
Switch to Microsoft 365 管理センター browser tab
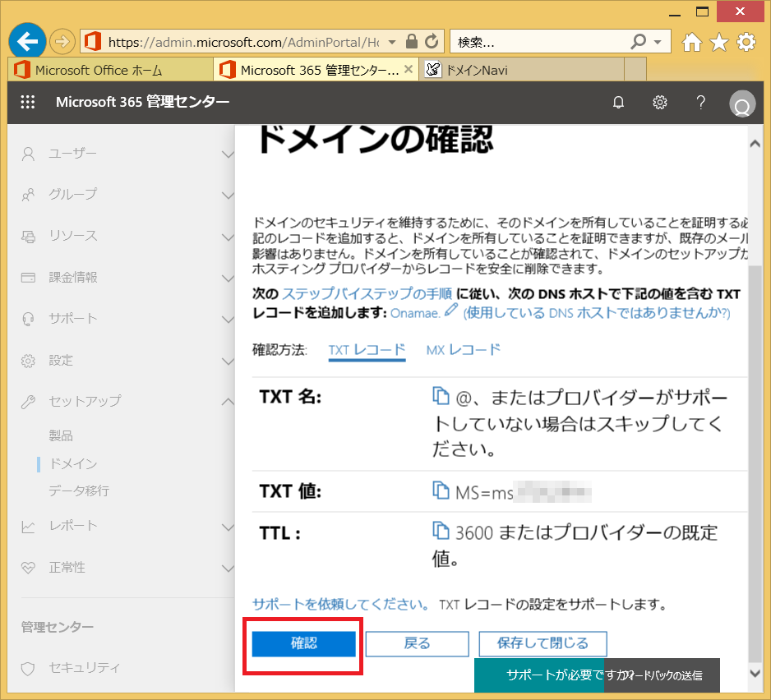coord(316,70)
